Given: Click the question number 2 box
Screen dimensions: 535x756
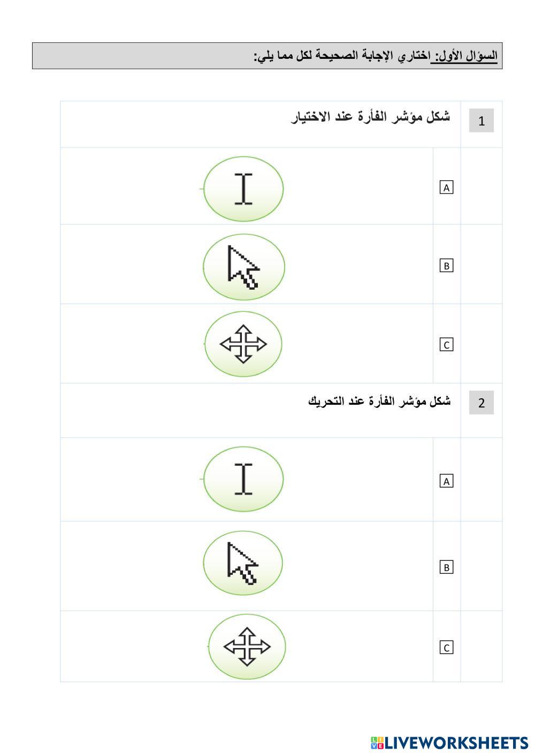Looking at the screenshot, I should 481,403.
